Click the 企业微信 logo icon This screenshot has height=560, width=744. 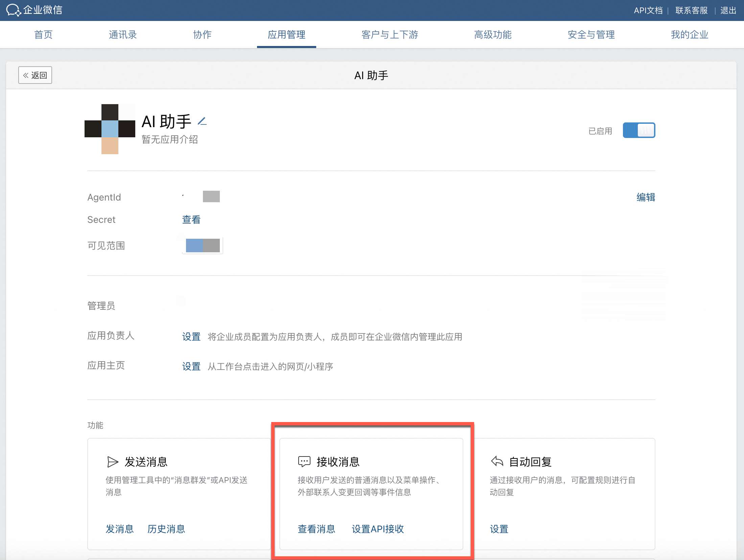pyautogui.click(x=14, y=10)
